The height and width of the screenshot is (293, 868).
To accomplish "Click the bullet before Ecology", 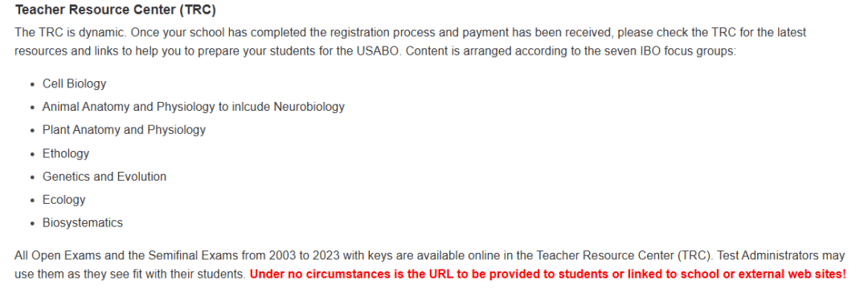I will [x=33, y=201].
